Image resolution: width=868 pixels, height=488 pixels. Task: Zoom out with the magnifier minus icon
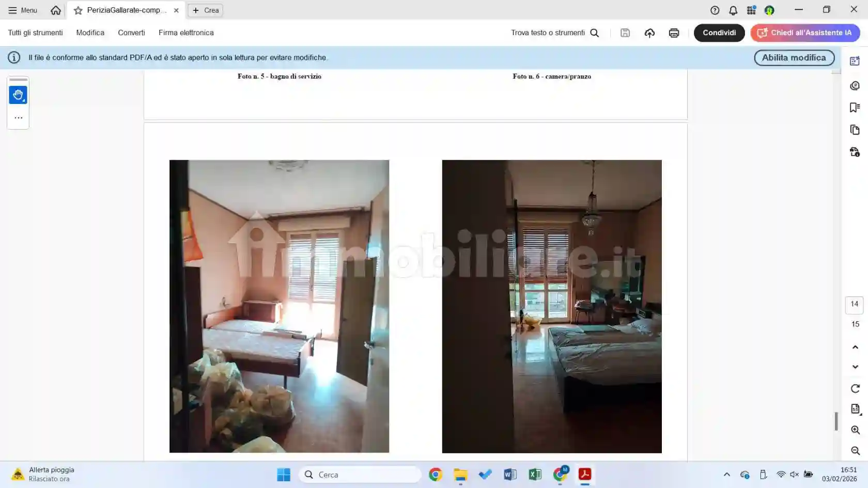tap(855, 451)
